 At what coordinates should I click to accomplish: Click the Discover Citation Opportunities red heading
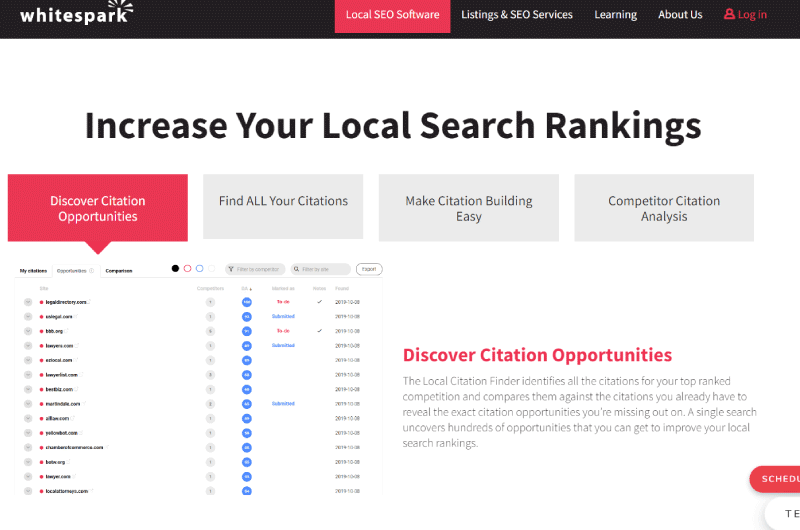click(537, 355)
